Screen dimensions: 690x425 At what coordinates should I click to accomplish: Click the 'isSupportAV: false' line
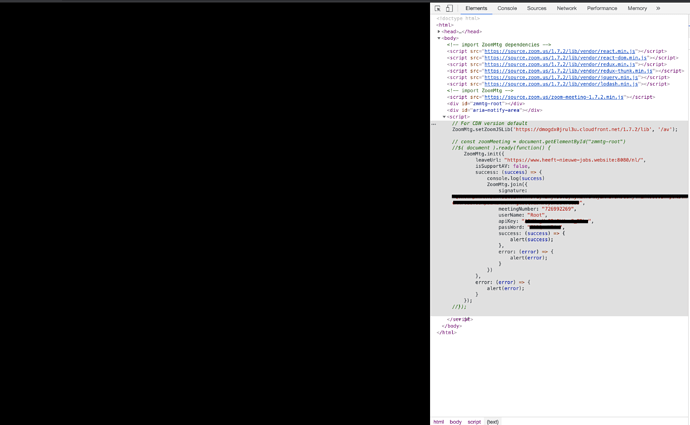(x=503, y=166)
